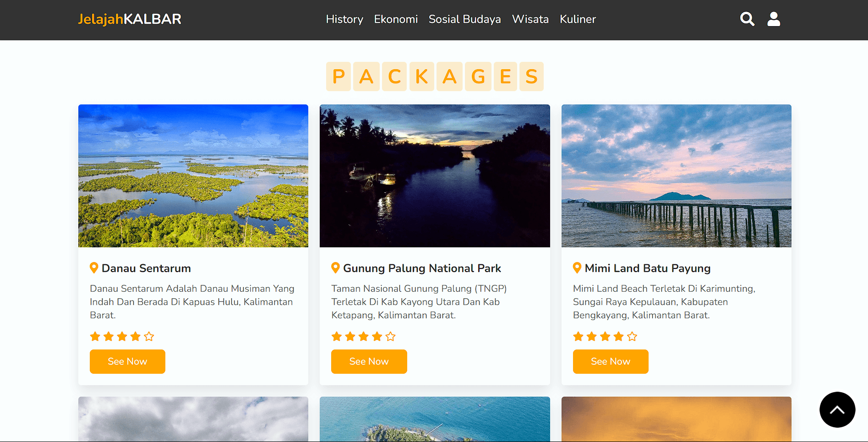Click the empty fifth star of Danau Sentarum
This screenshot has height=442, width=868.
(x=149, y=337)
